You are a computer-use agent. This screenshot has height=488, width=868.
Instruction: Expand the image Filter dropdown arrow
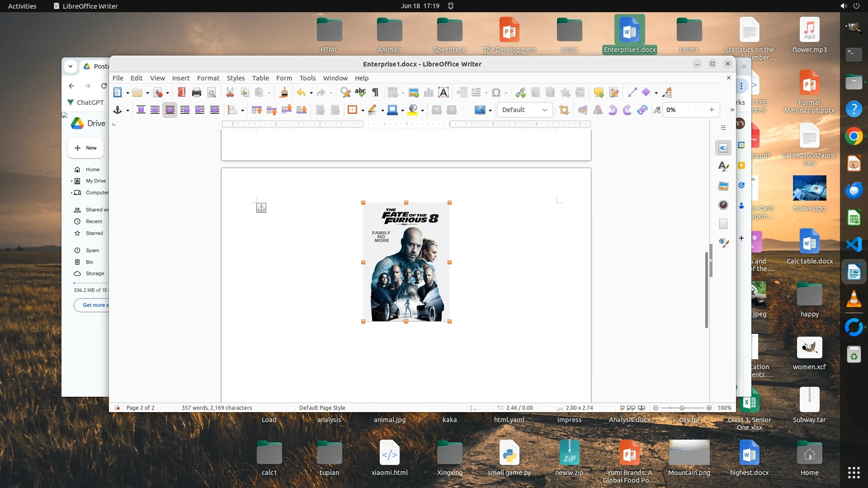tap(490, 110)
